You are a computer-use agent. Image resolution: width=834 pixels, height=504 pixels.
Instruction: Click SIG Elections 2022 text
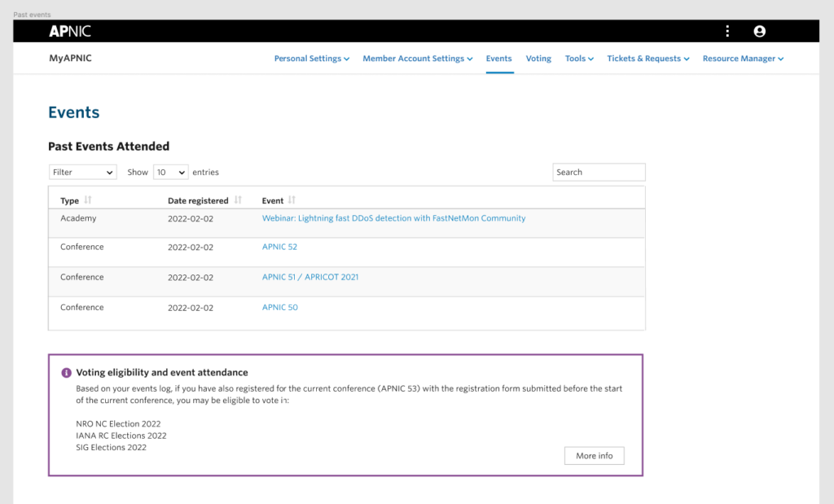(x=111, y=447)
